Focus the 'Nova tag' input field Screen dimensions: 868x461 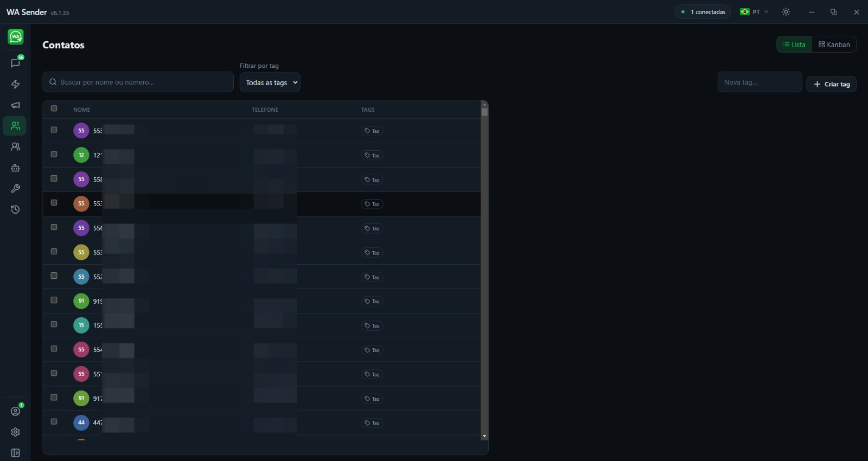pyautogui.click(x=760, y=82)
